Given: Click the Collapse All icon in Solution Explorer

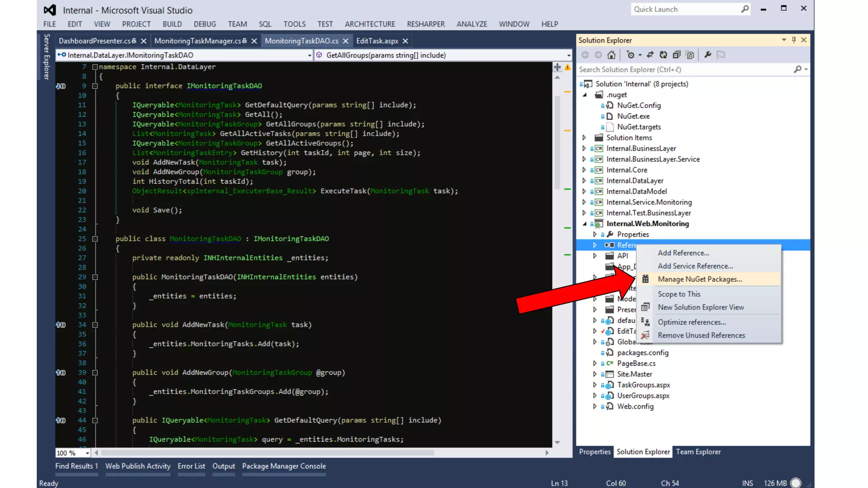Looking at the screenshot, I should click(676, 55).
